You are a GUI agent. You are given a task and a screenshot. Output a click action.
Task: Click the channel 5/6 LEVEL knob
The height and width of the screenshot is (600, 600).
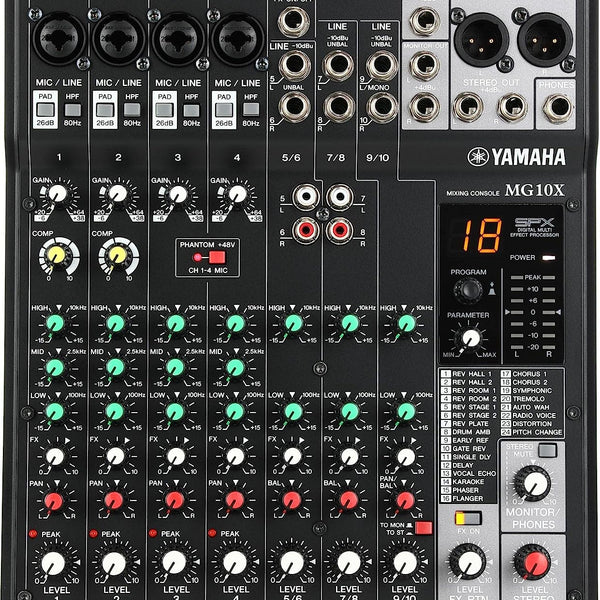293,562
